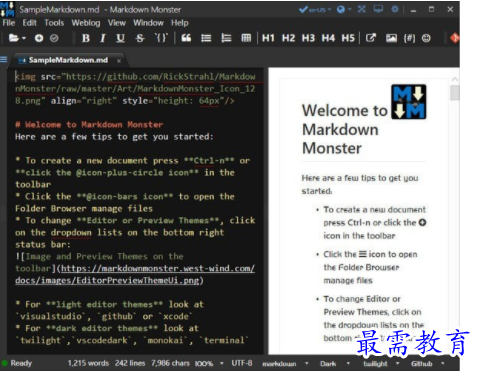Screen dimensions: 478x374
Task: Insert a block quote
Action: (x=186, y=38)
